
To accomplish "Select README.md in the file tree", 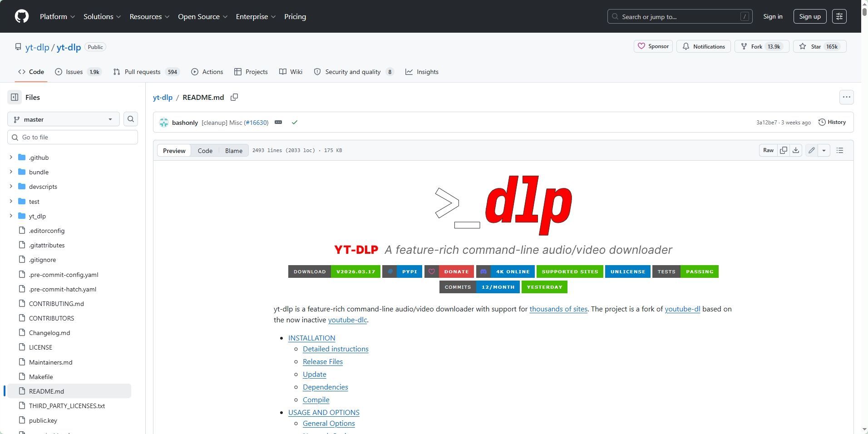I will [x=69, y=391].
